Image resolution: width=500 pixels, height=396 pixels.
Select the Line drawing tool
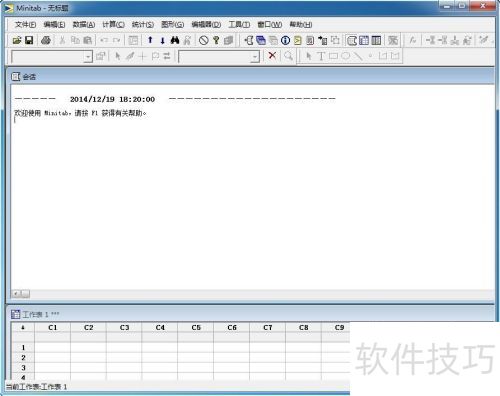(358, 56)
